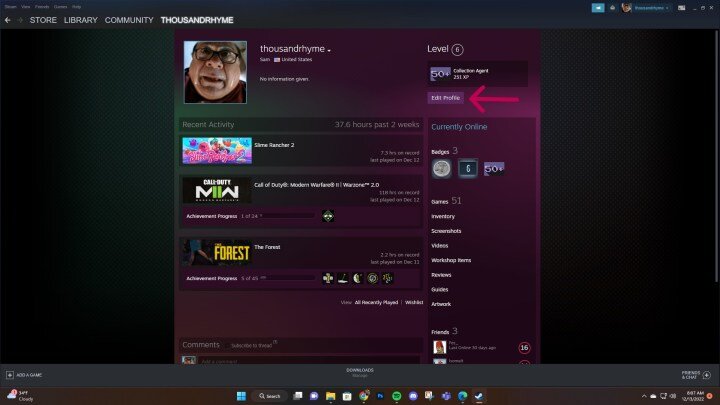720x405 pixels.
Task: Open the Friends menu in menu bar
Action: [42, 7]
